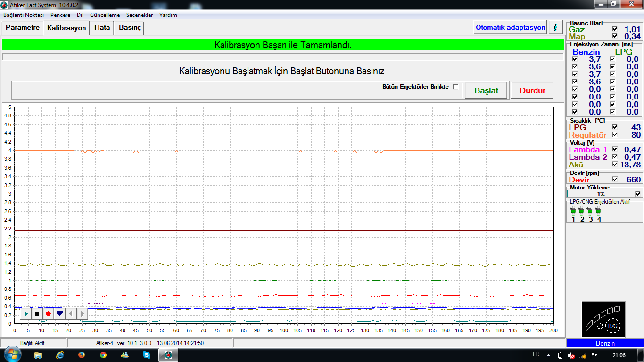Switch to the Kalibrasyon tab

click(x=66, y=28)
